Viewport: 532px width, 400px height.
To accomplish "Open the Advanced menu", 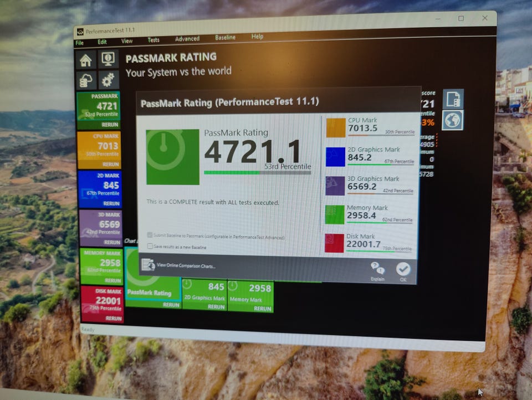I will [x=187, y=39].
